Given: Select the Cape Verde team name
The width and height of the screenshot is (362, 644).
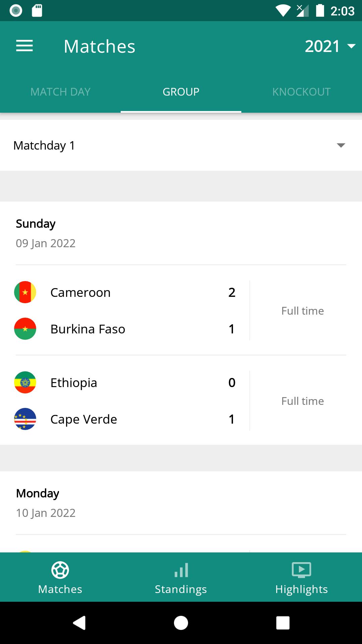Looking at the screenshot, I should point(84,419).
